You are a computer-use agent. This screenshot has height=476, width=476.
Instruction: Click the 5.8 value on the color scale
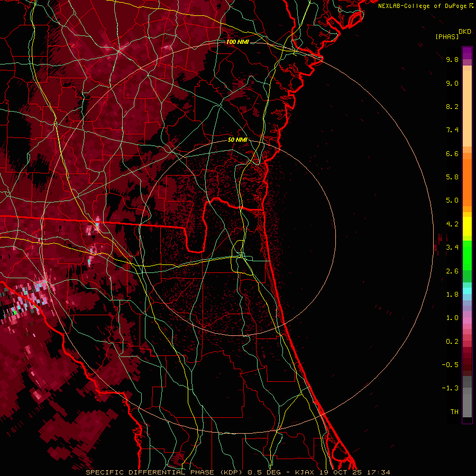point(452,177)
